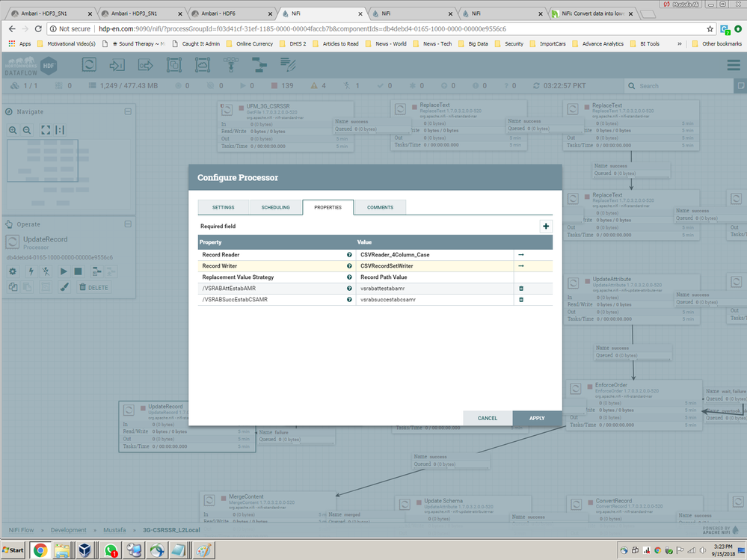
Task: Open the BI Tools bookmarks folder
Action: (x=645, y=44)
